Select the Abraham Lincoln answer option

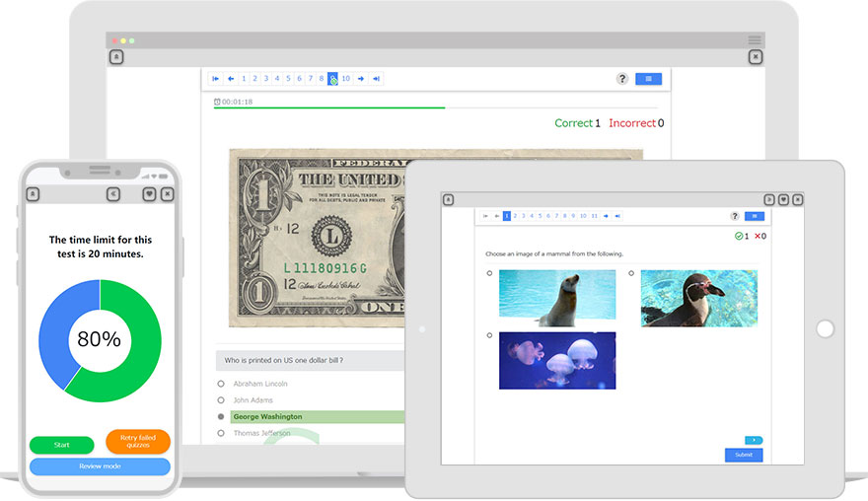(x=221, y=384)
